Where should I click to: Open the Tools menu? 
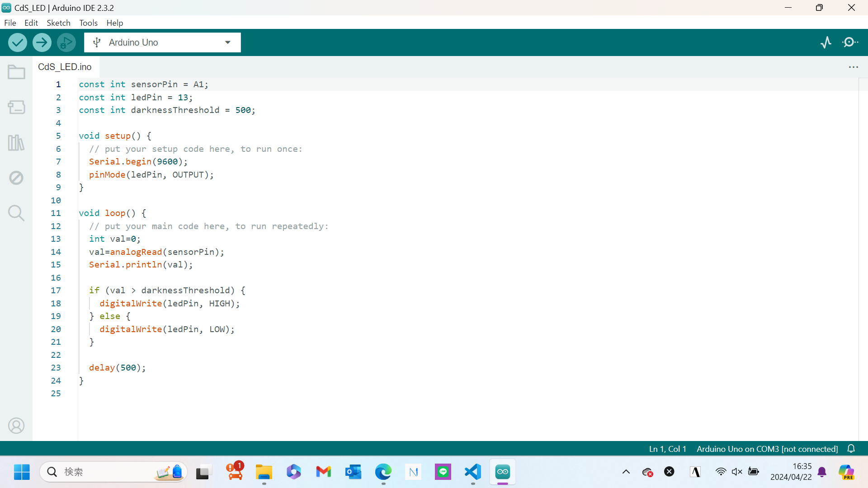tap(88, 23)
